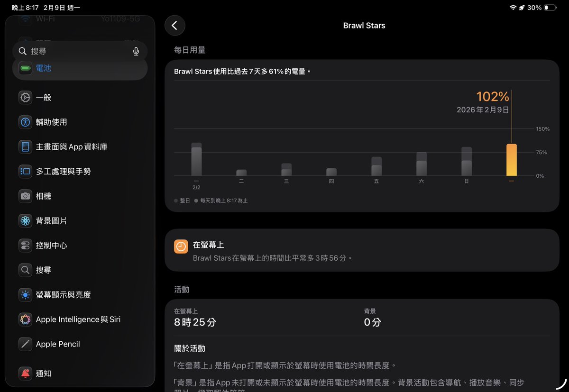Tap the 每日用量 section heading
Viewport: 569px width, 392px height.
190,50
